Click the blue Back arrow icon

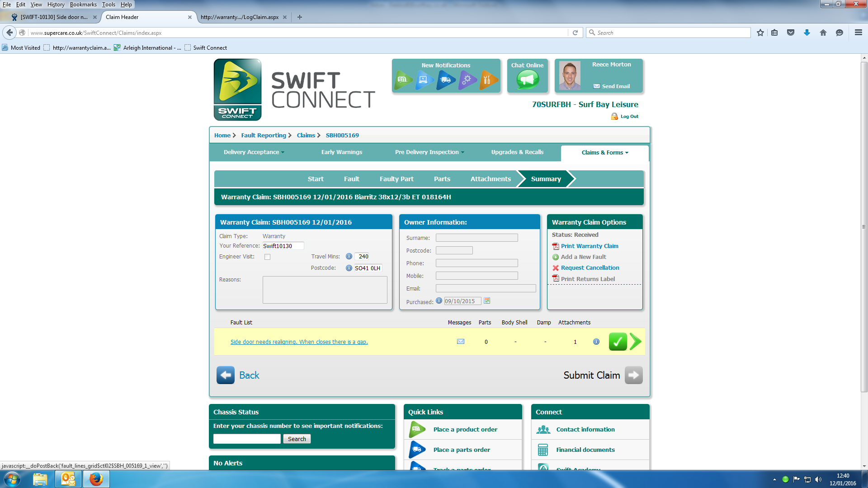point(225,375)
